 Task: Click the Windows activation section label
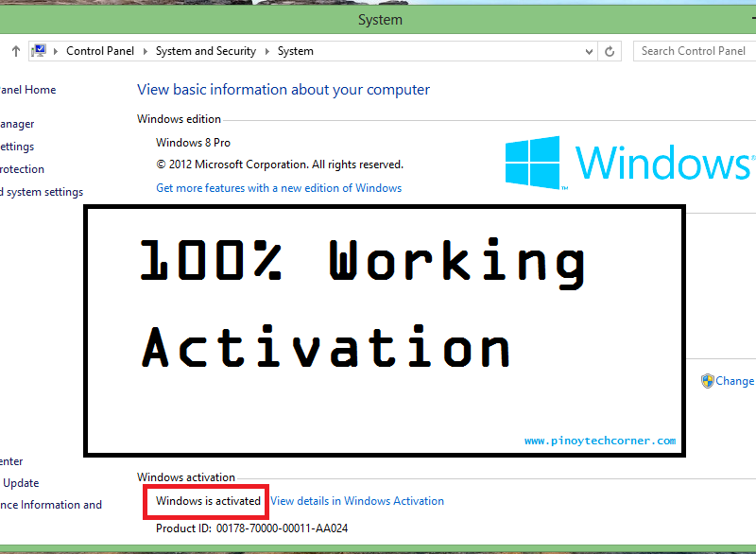click(x=186, y=477)
